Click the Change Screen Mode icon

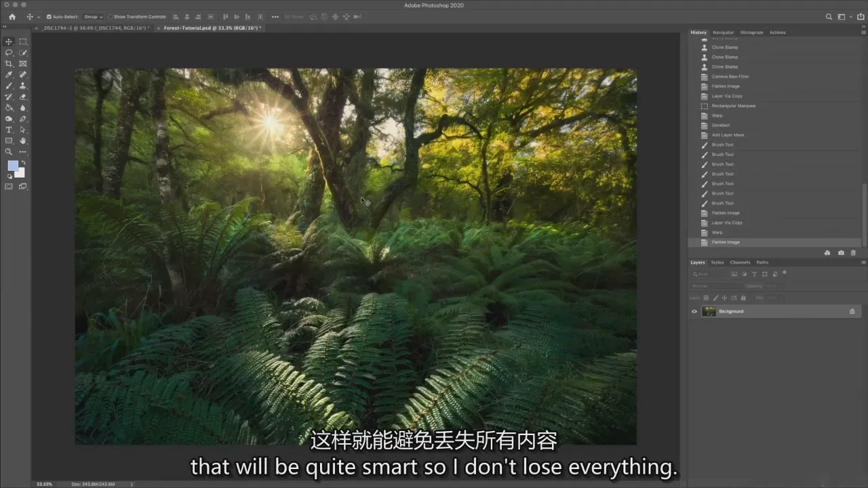click(x=23, y=186)
